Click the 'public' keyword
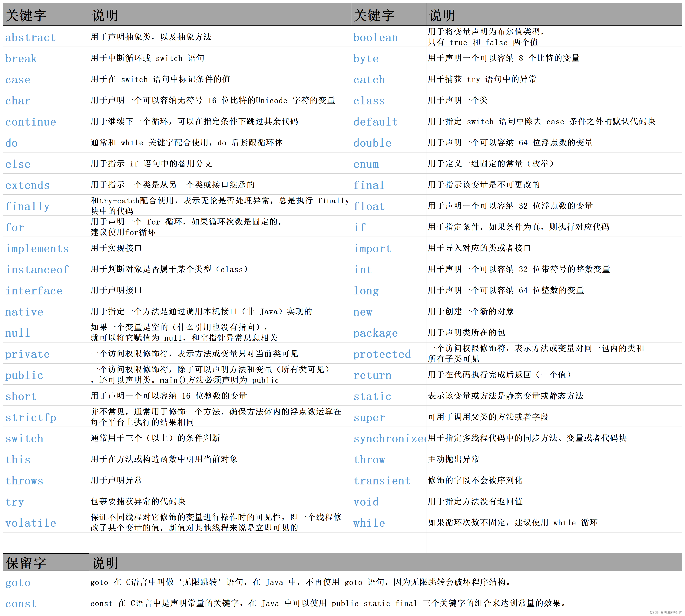Viewport: 685px width, 616px height. tap(24, 375)
